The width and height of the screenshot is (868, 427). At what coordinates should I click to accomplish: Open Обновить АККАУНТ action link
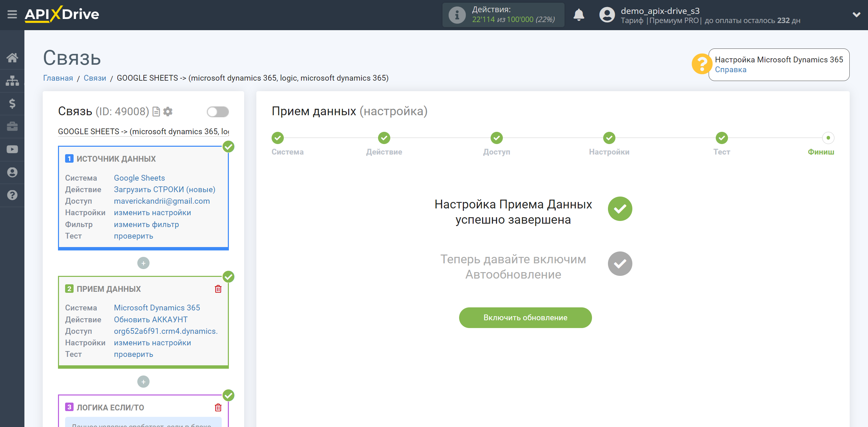(x=151, y=320)
